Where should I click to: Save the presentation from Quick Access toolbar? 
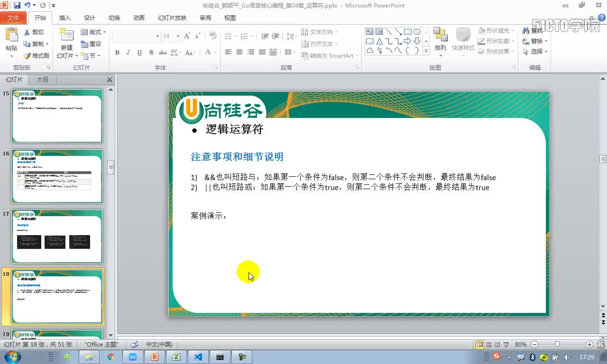point(17,5)
